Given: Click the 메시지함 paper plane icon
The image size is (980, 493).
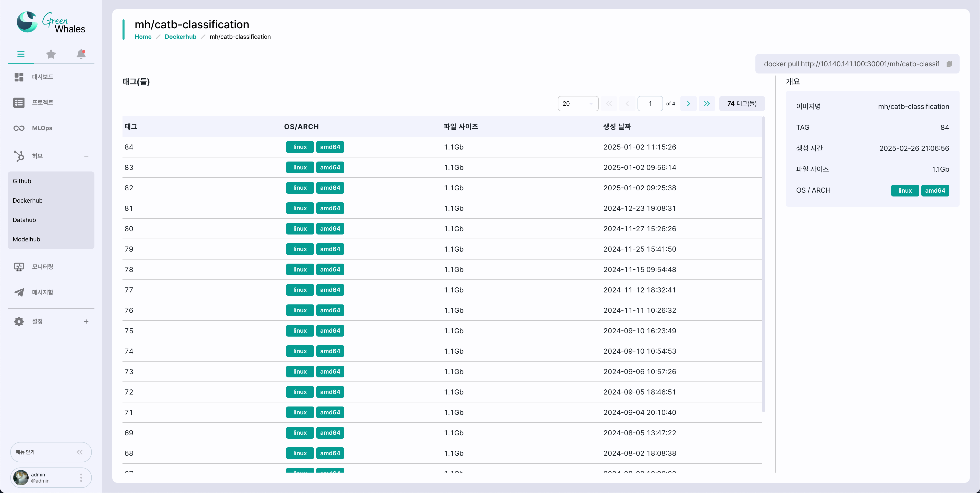Looking at the screenshot, I should [19, 292].
